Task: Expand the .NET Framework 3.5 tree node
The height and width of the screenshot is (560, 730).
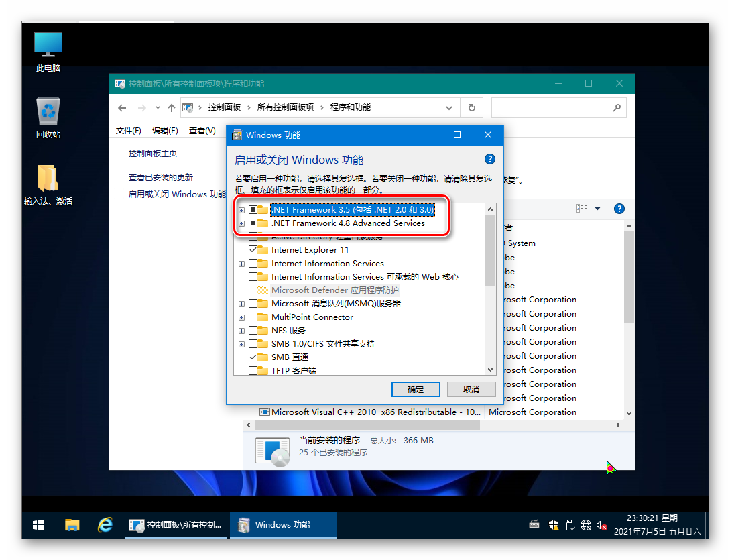Action: coord(241,210)
